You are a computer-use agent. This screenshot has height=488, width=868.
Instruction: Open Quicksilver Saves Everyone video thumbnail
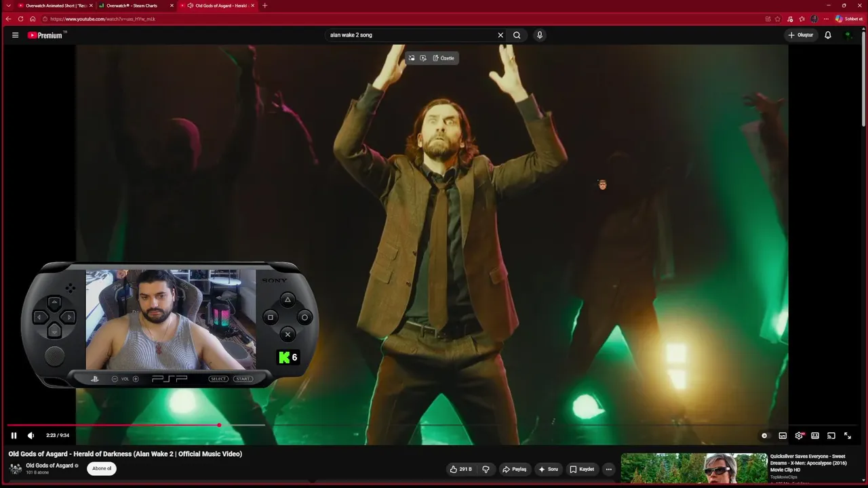tap(694, 468)
